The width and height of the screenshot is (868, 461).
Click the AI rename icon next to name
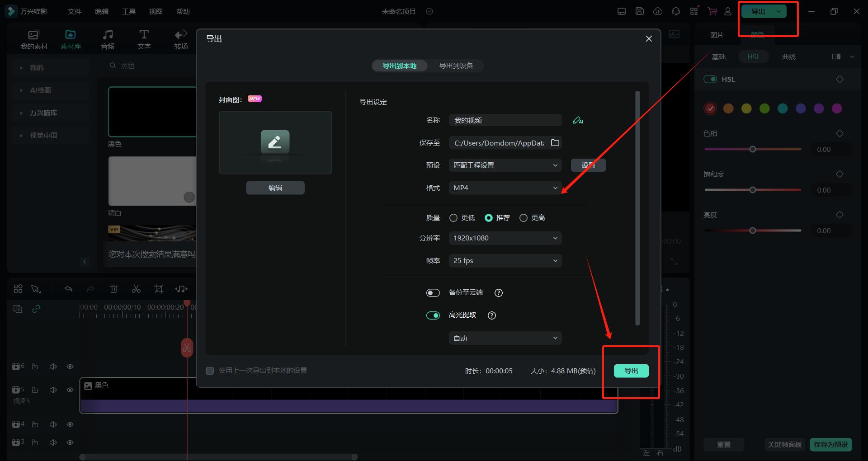(578, 120)
